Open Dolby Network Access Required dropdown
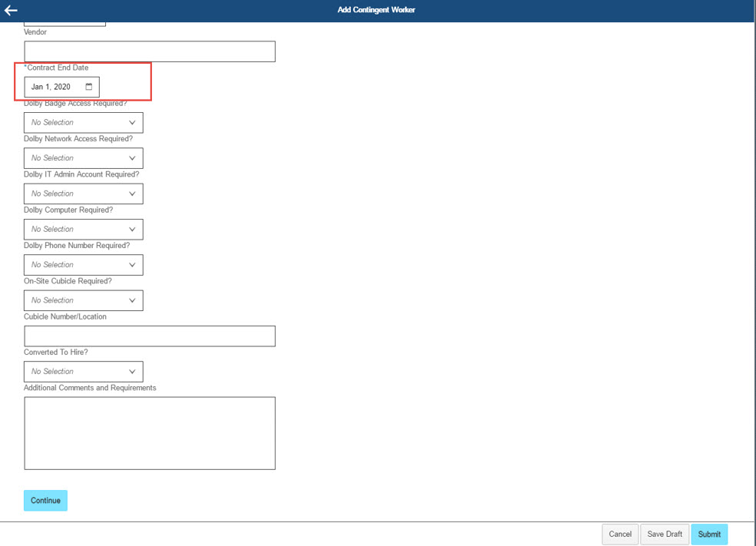This screenshot has width=756, height=546. tap(84, 158)
